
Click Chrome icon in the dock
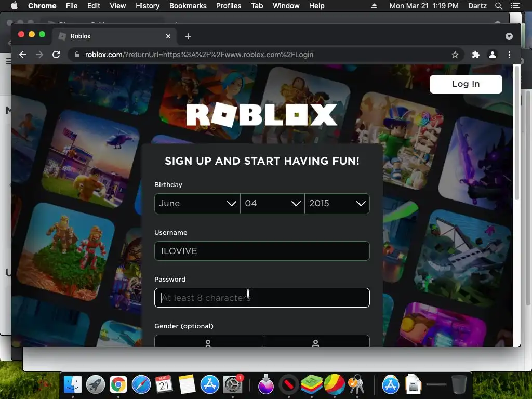click(118, 384)
